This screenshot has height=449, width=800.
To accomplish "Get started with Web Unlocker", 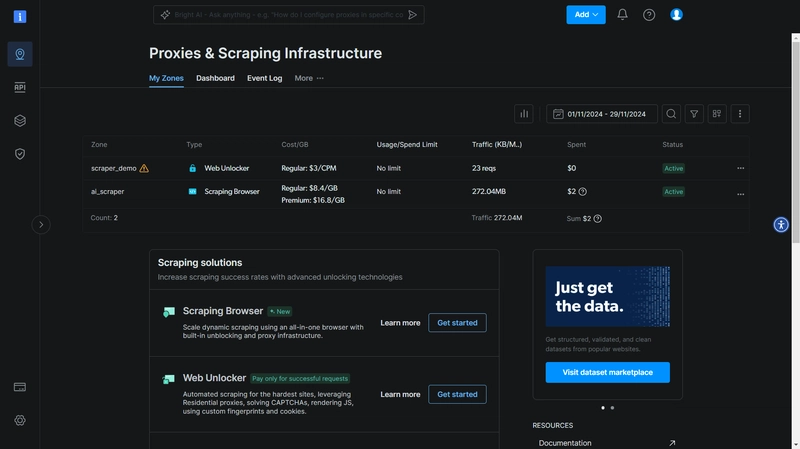I will coord(458,394).
